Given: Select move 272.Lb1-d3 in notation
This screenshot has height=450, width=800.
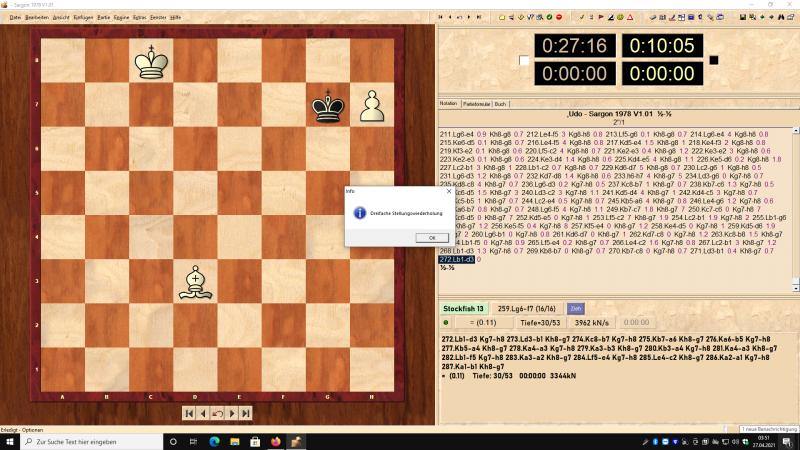Looking at the screenshot, I should (x=458, y=259).
